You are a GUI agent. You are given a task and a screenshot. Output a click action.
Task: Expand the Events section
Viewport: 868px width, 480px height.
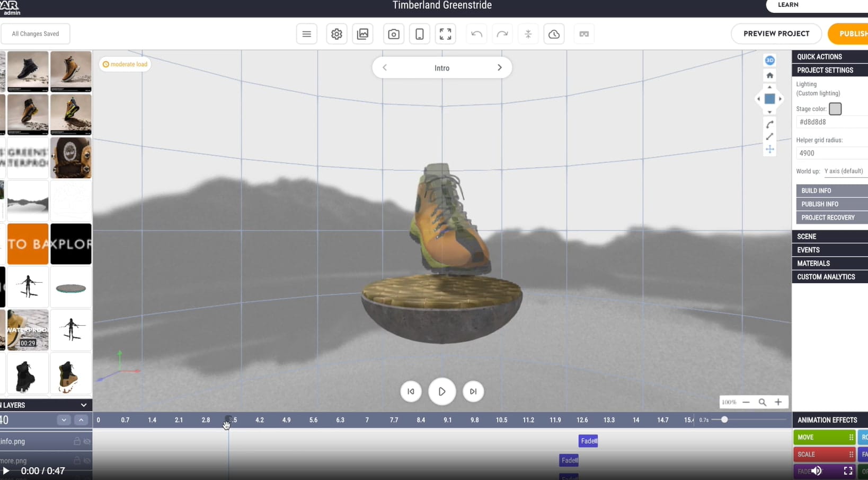(830, 250)
